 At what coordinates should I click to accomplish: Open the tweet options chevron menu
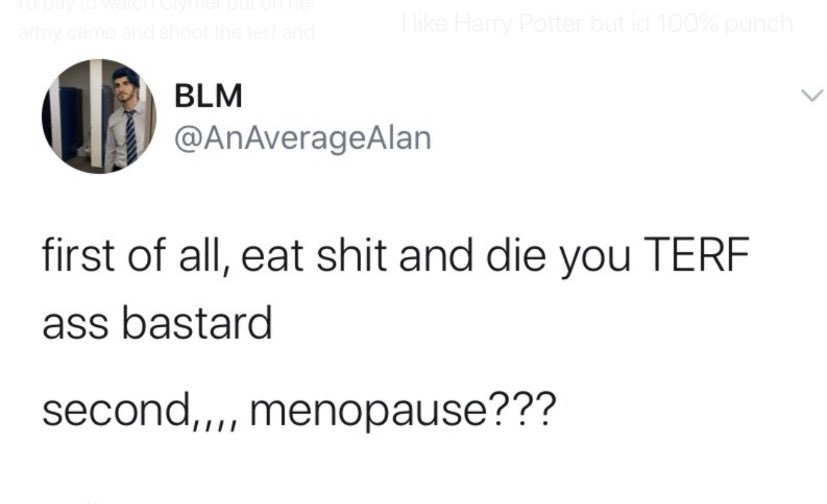point(811,95)
